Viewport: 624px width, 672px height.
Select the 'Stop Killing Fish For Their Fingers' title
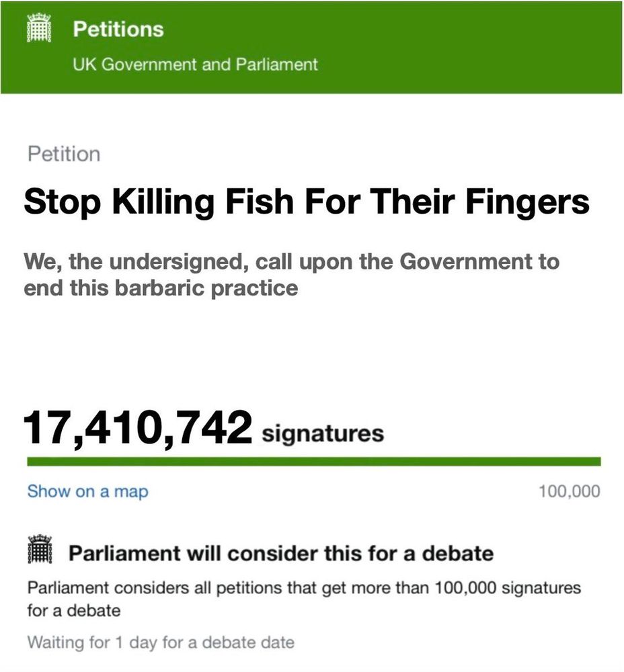coord(307,202)
